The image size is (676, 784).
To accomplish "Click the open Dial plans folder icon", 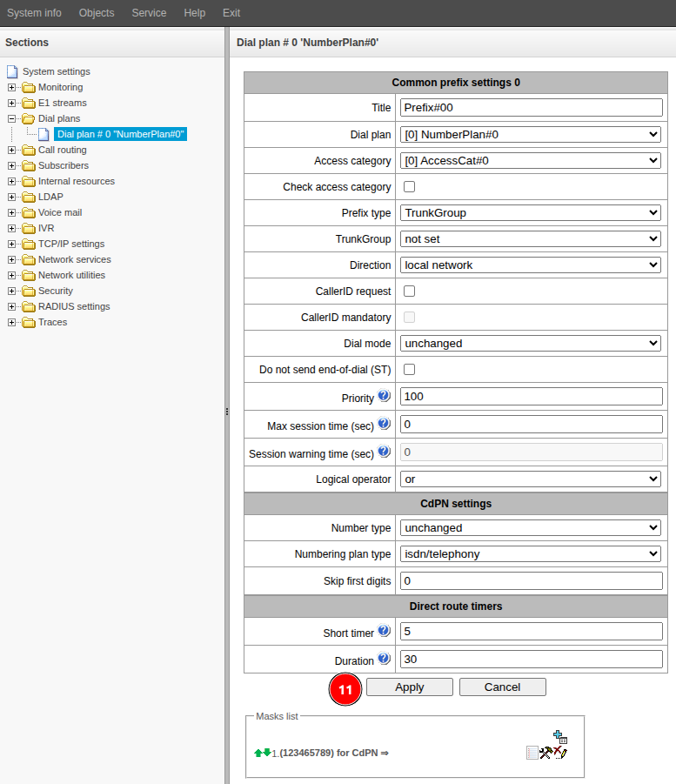I will tap(29, 118).
